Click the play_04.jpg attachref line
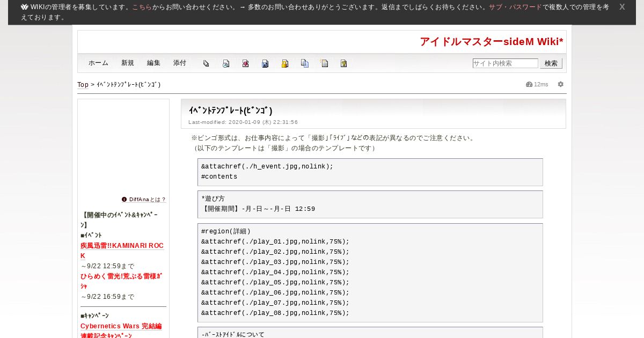 [275, 272]
